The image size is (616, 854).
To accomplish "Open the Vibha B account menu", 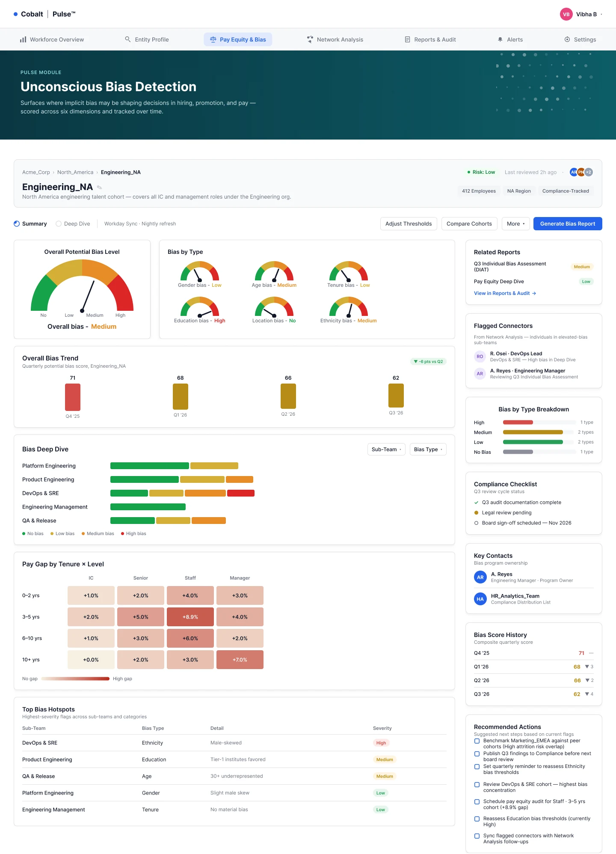I will click(581, 14).
